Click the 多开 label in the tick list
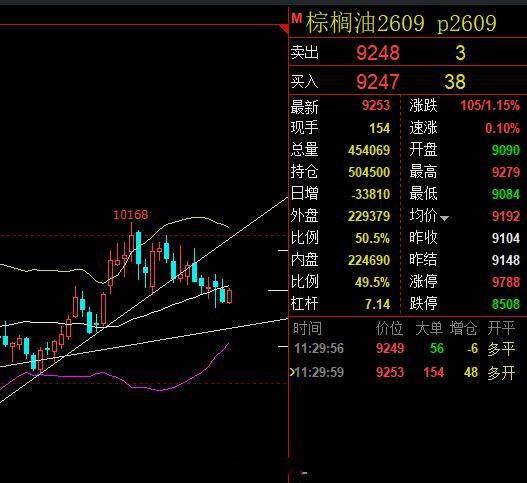 (x=501, y=372)
